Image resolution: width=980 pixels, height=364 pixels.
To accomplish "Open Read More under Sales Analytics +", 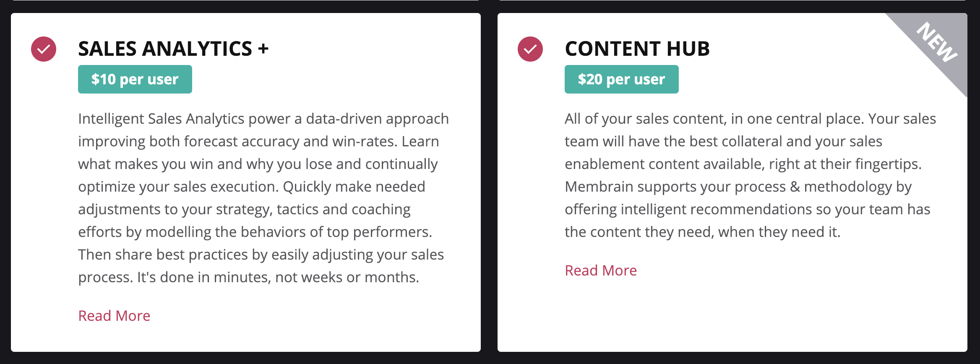I will tap(114, 316).
